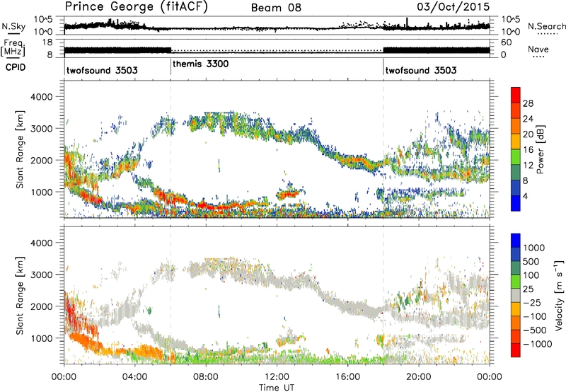
Task: Click the "twofsound 3503" label beginning at 00:00
Action: (x=102, y=70)
